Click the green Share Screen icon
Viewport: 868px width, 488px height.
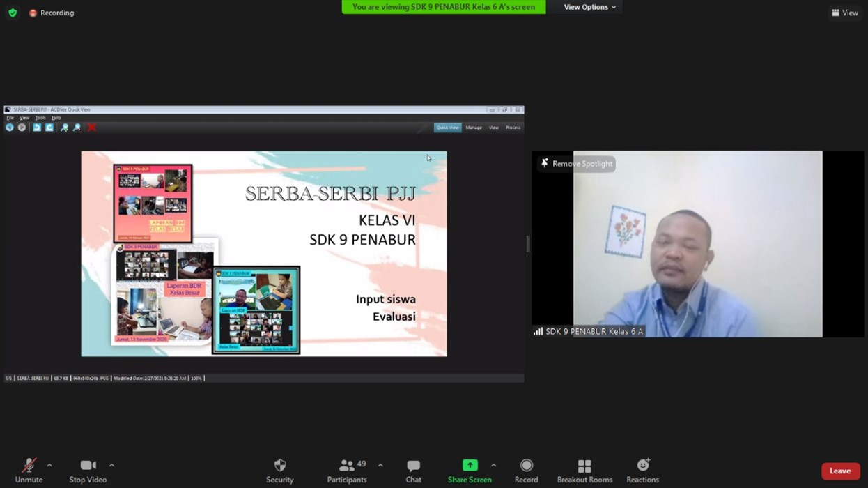[470, 465]
